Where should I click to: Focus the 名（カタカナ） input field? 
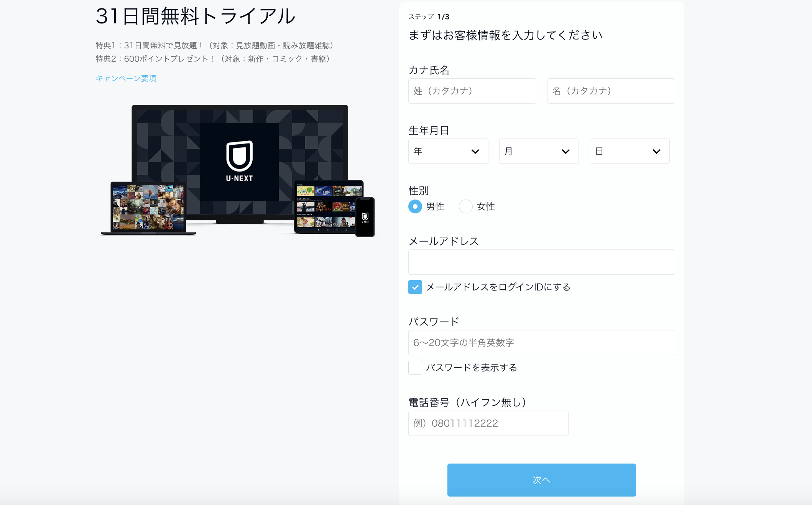611,91
